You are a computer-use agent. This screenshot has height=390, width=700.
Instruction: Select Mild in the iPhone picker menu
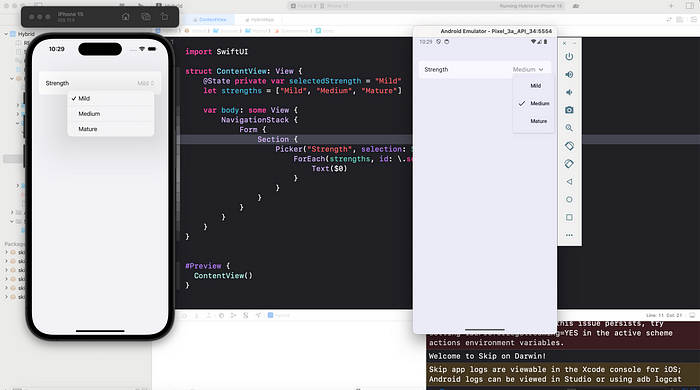pyautogui.click(x=111, y=98)
